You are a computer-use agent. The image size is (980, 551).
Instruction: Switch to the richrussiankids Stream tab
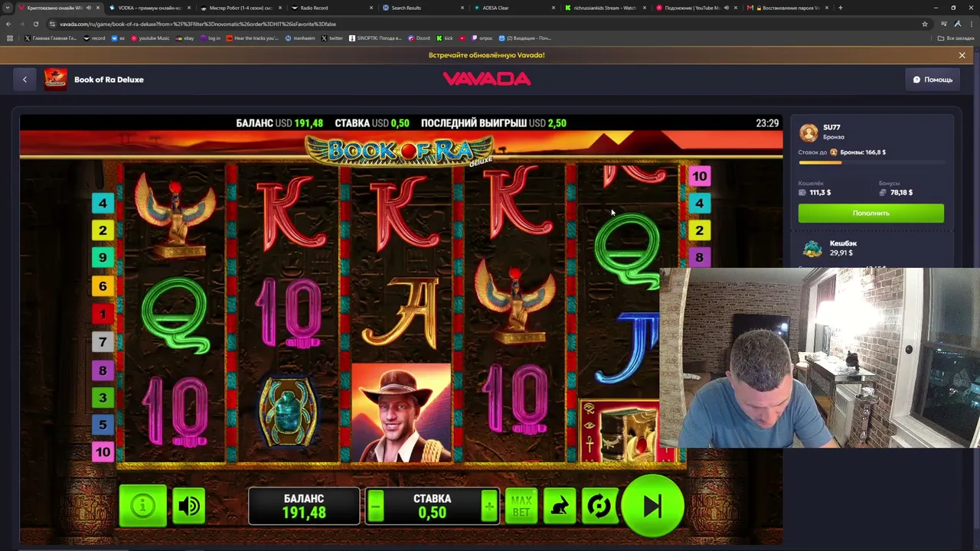point(605,8)
